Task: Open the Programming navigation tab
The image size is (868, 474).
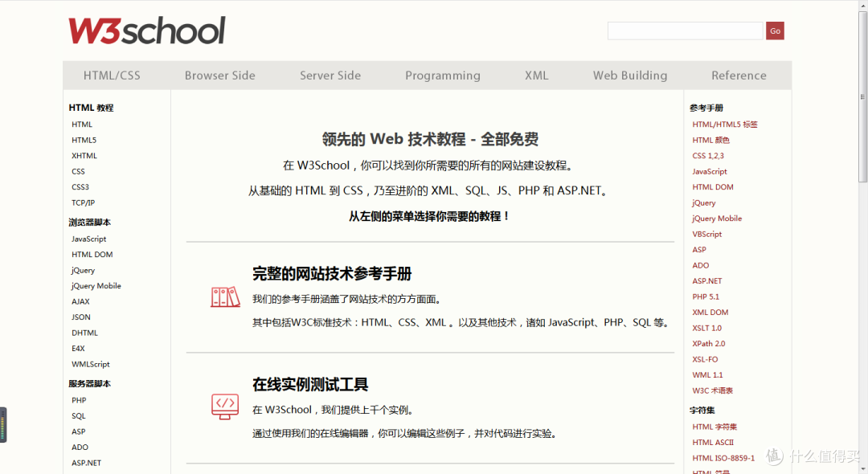Action: coord(443,76)
